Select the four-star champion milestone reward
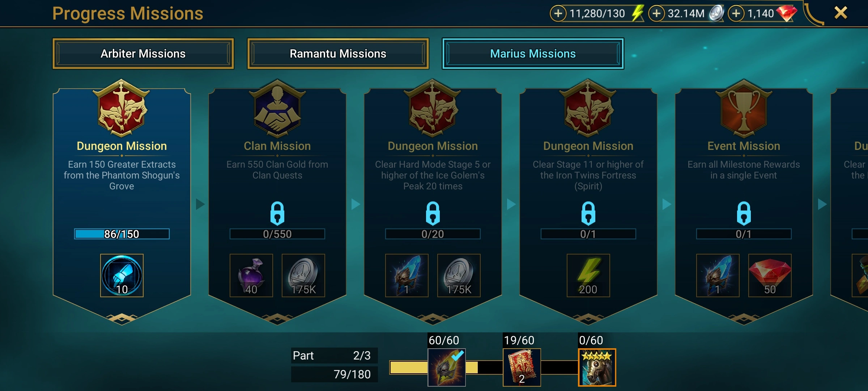This screenshot has width=868, height=391. (x=597, y=367)
